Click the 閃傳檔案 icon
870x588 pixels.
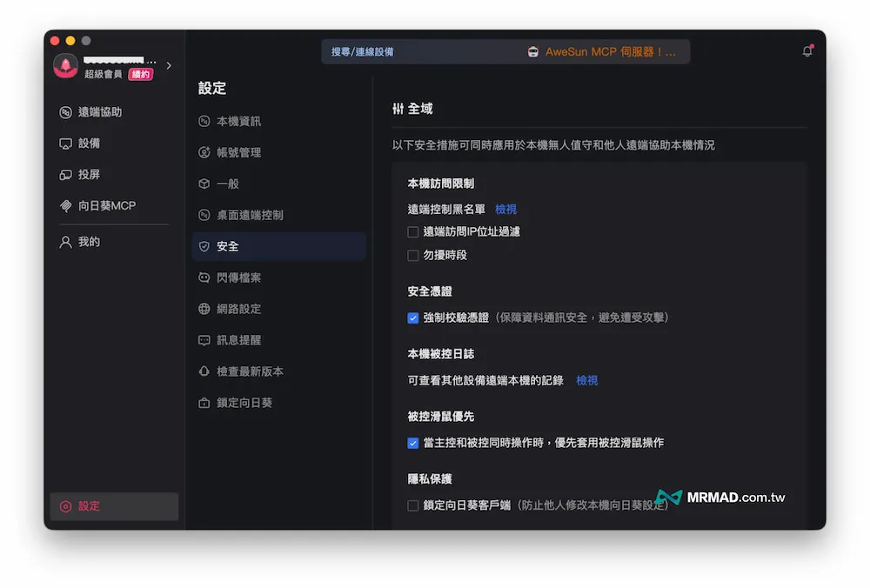(204, 277)
